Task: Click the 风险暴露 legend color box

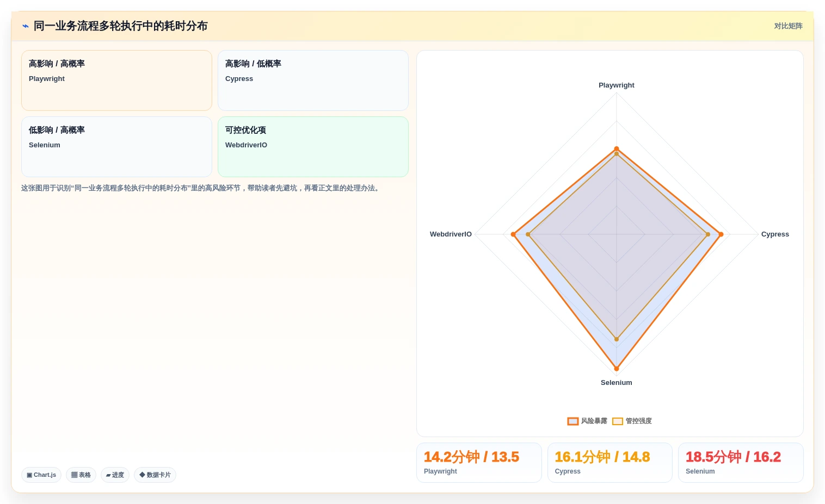Action: point(572,421)
